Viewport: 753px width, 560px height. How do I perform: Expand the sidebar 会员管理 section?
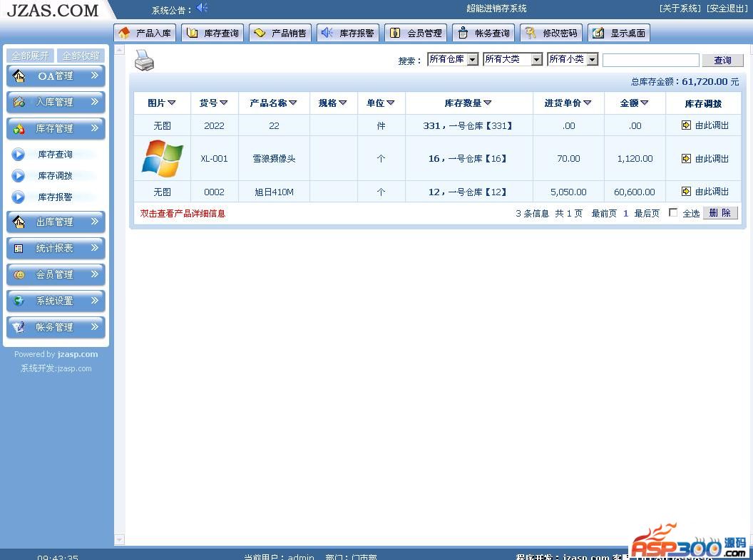[56, 274]
